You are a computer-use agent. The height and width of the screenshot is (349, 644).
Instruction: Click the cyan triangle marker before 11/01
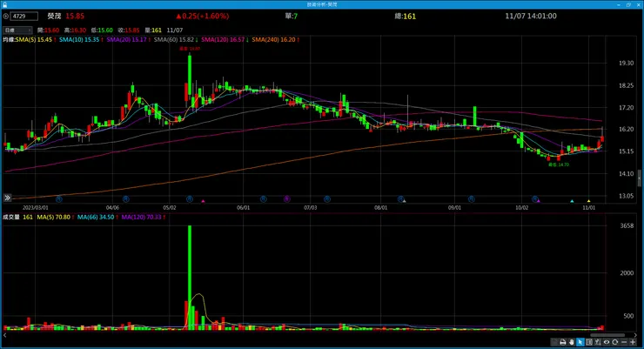pos(572,201)
